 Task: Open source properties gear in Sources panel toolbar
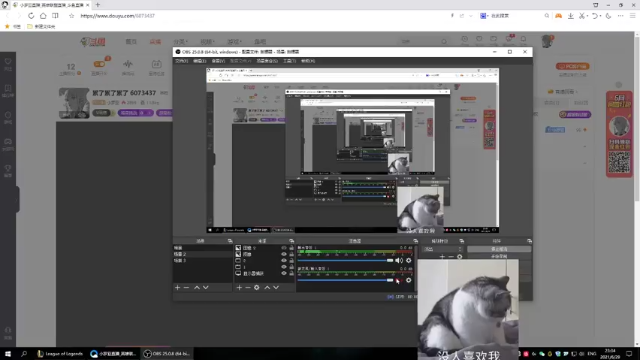[257, 288]
